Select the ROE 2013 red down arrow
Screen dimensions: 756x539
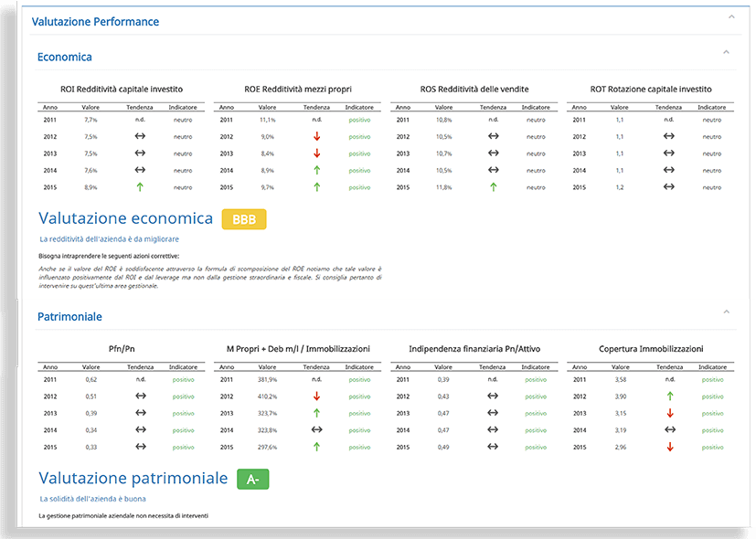click(x=317, y=153)
